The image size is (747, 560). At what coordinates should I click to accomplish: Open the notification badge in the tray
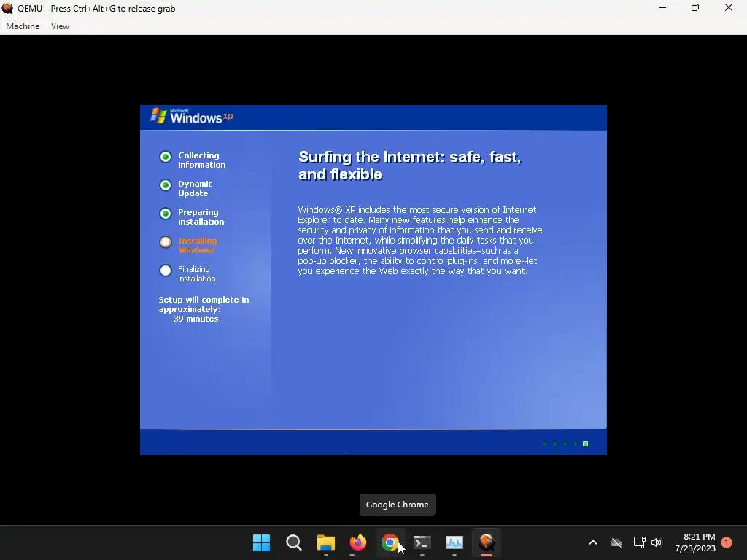pos(727,542)
